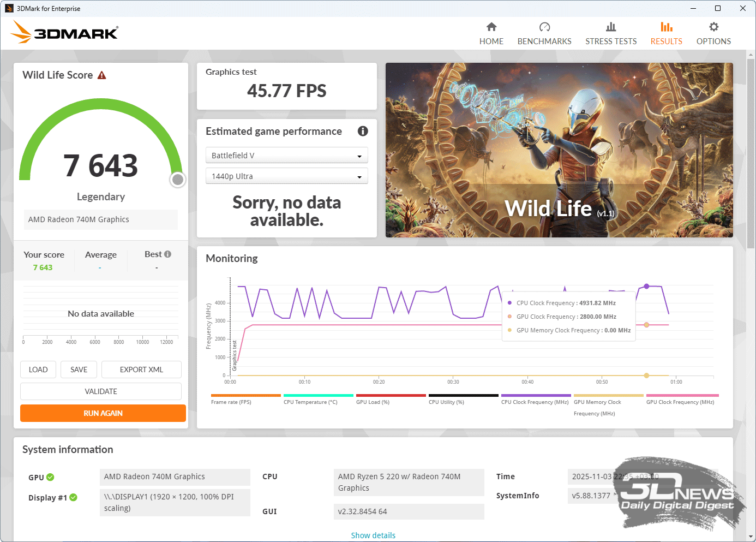Screen dimensions: 756x542
Task: Open the Battlefield V game dropdown
Action: [x=286, y=156]
